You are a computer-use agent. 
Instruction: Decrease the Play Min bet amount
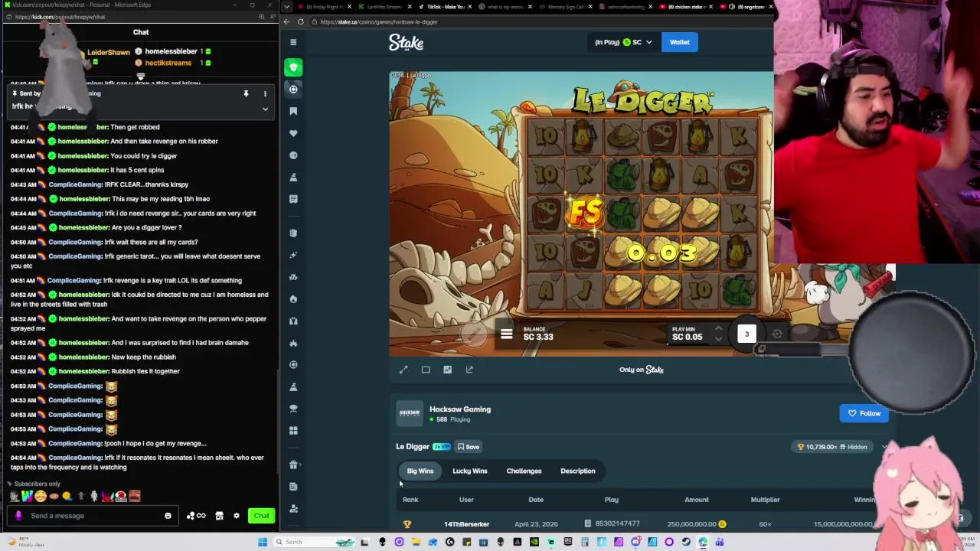[718, 338]
